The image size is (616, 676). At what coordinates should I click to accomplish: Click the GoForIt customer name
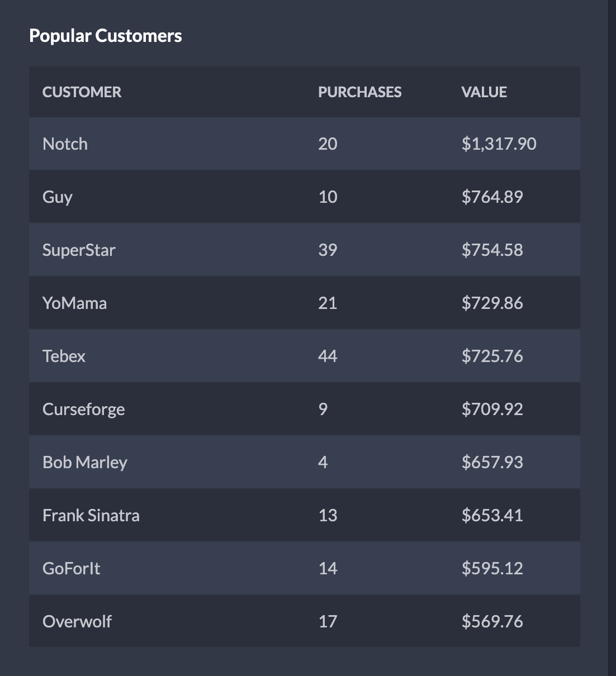(71, 568)
